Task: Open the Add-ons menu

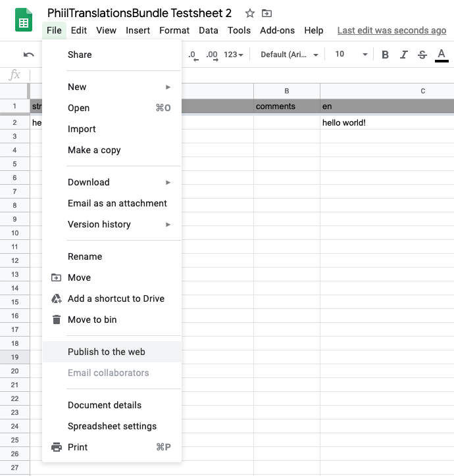Action: point(277,30)
